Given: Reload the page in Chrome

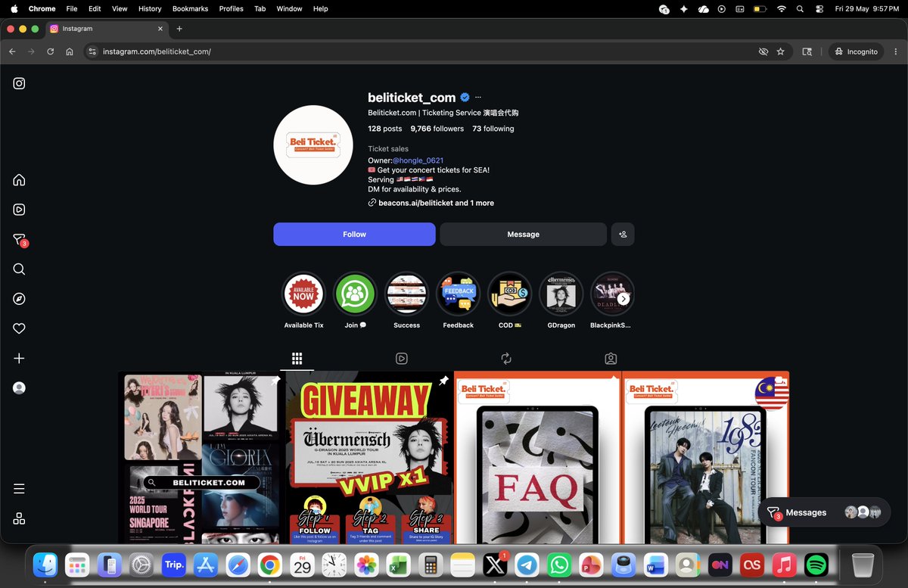Looking at the screenshot, I should coord(50,51).
